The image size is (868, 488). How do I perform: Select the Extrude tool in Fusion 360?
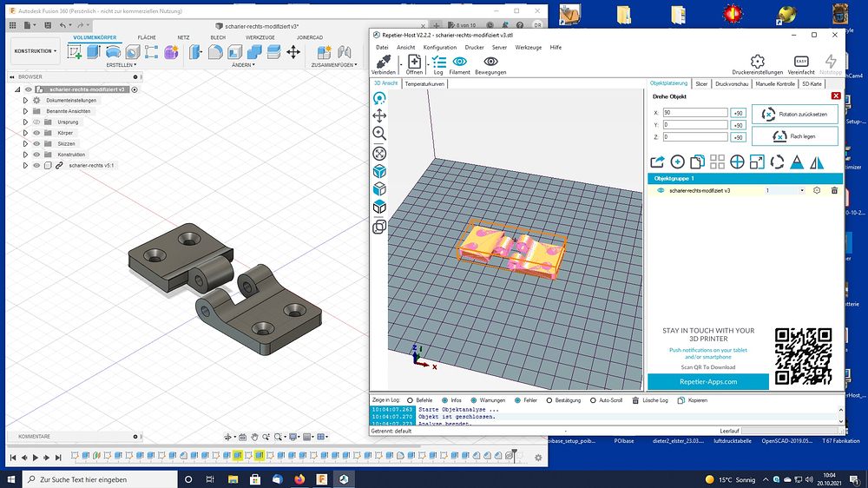click(93, 52)
